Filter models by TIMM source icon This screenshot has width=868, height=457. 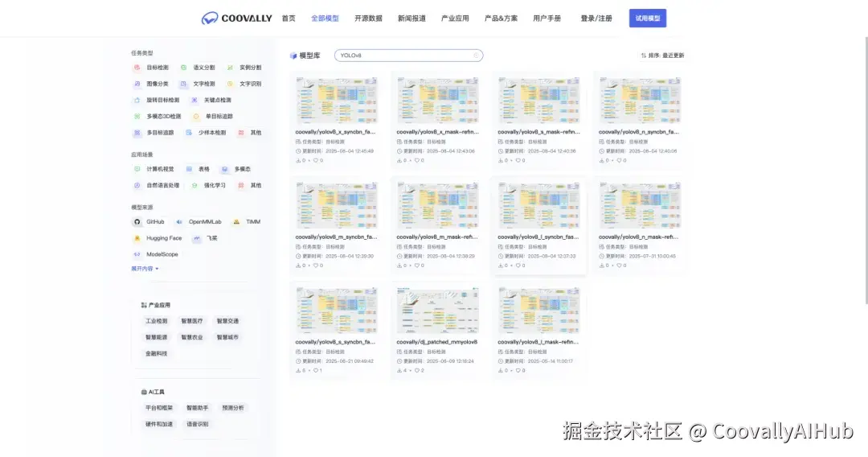coord(236,221)
